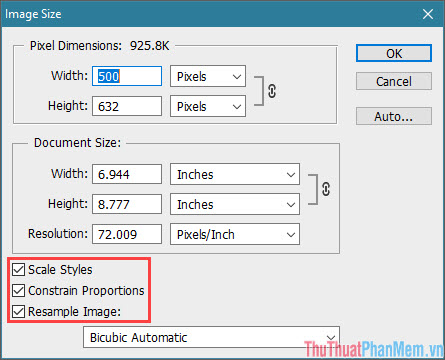Expand the Bicubic Automatic resampling dropdown

211,337
